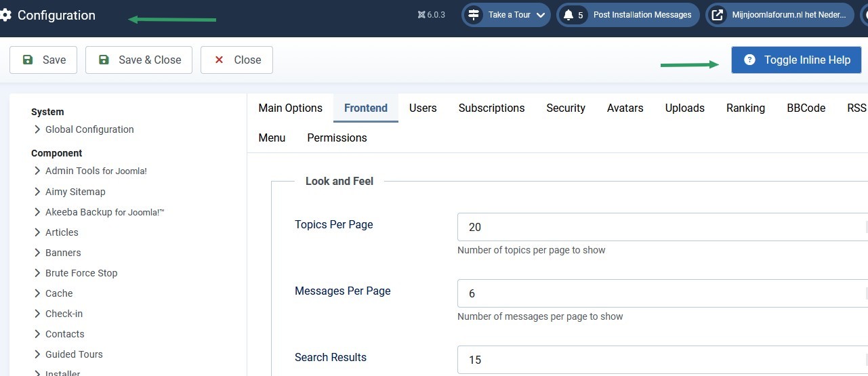The image size is (868, 376).
Task: Click the Topics Per Page input field
Action: point(661,227)
